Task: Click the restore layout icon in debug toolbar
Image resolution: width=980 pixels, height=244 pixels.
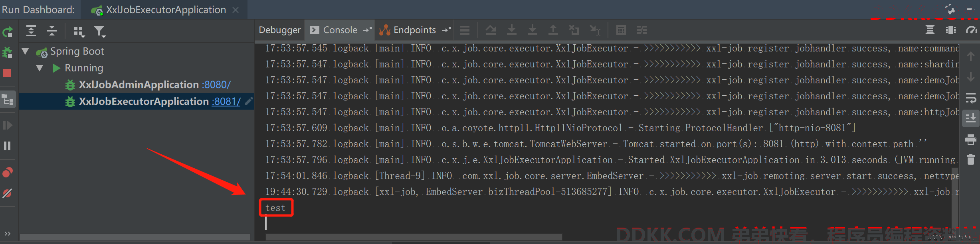Action: pos(930,30)
